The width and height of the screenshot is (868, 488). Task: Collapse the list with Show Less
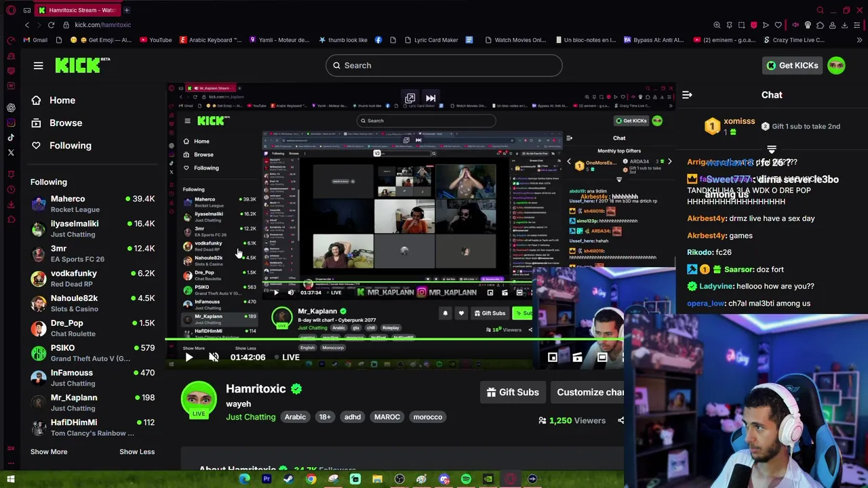(137, 451)
